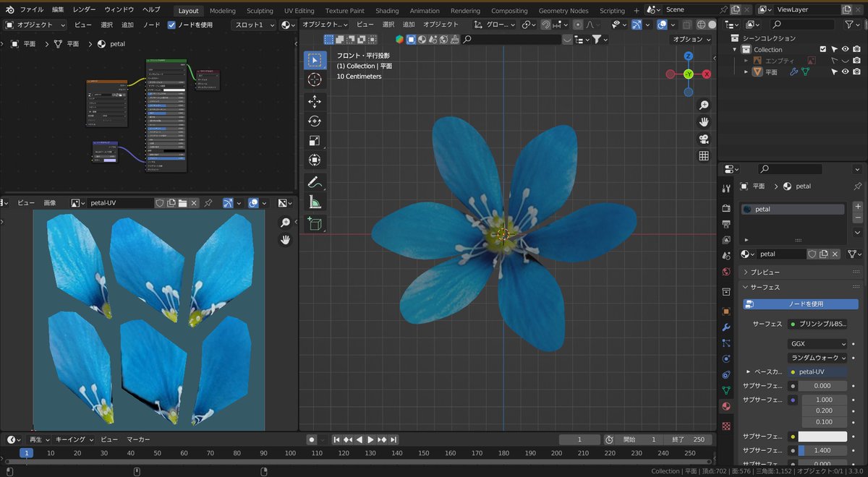The height and width of the screenshot is (477, 868).
Task: Hide the 平面 object with its eye icon
Action: pos(845,72)
